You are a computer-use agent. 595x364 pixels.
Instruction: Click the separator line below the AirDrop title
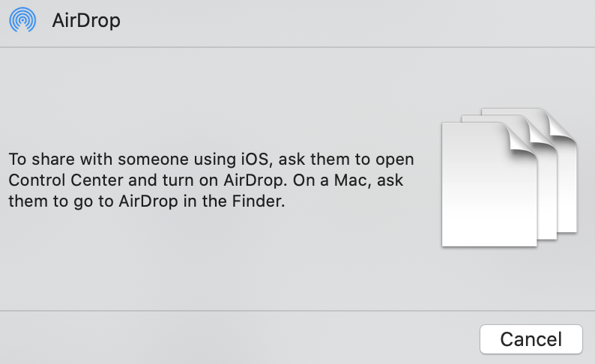tap(297, 47)
